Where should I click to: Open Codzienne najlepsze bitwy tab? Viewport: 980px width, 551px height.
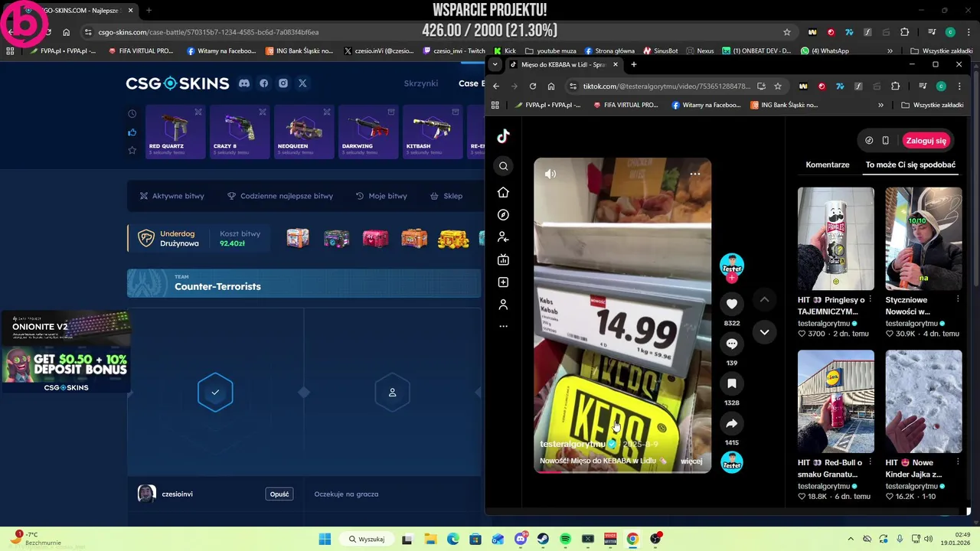[x=280, y=196]
